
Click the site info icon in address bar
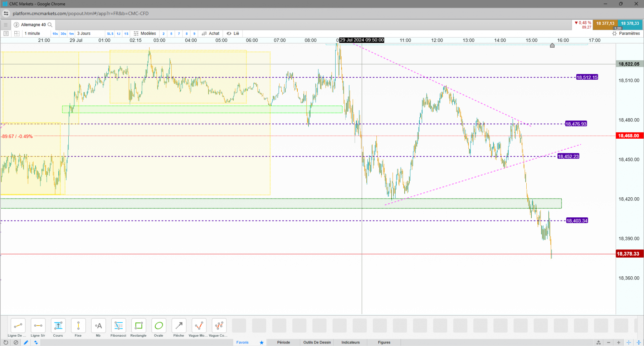click(6, 14)
